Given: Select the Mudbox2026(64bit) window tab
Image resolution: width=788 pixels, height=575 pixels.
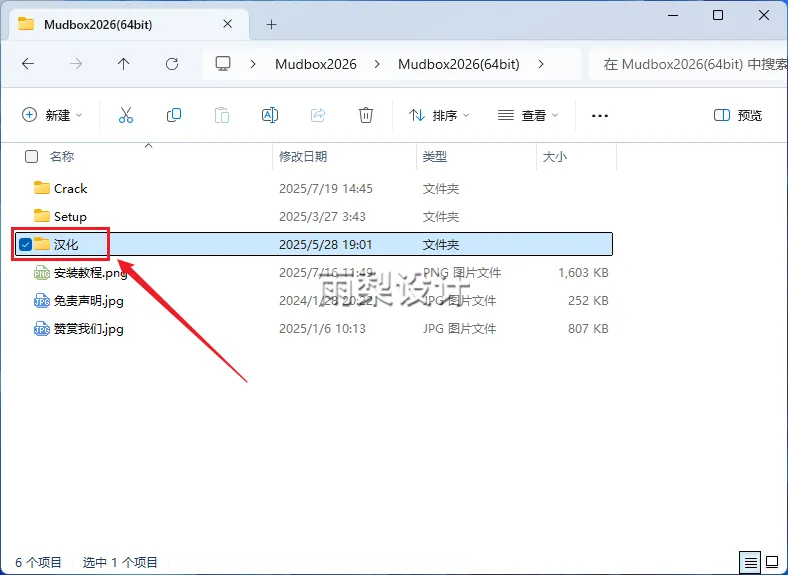Looking at the screenshot, I should point(129,24).
